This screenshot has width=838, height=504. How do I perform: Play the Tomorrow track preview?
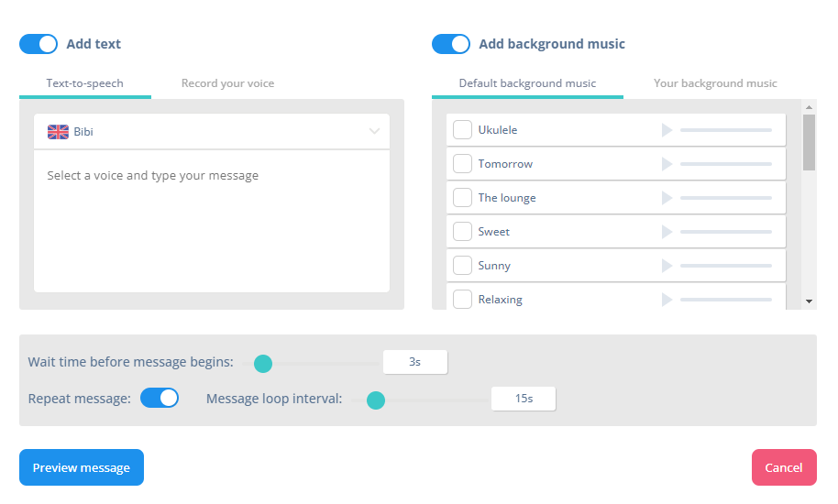coord(667,164)
